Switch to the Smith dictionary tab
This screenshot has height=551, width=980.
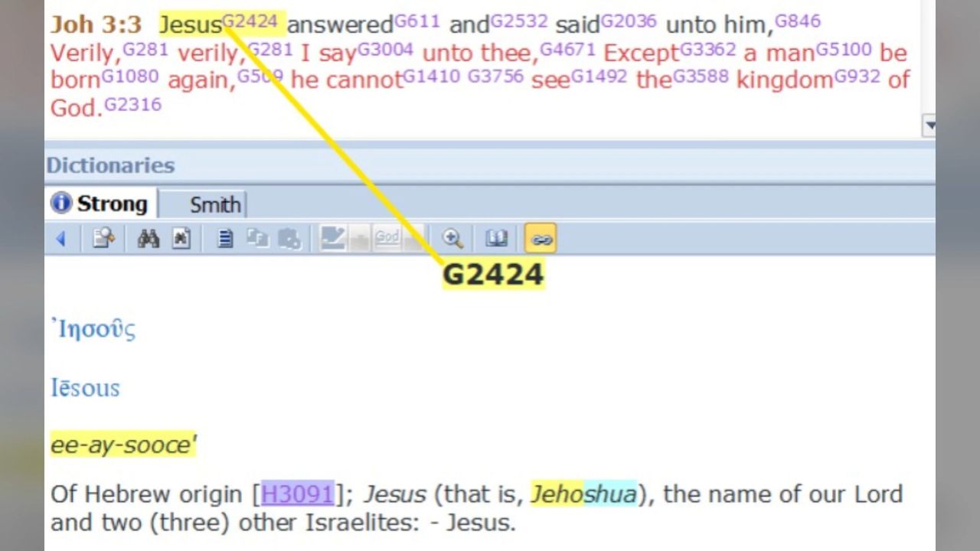[x=214, y=205]
